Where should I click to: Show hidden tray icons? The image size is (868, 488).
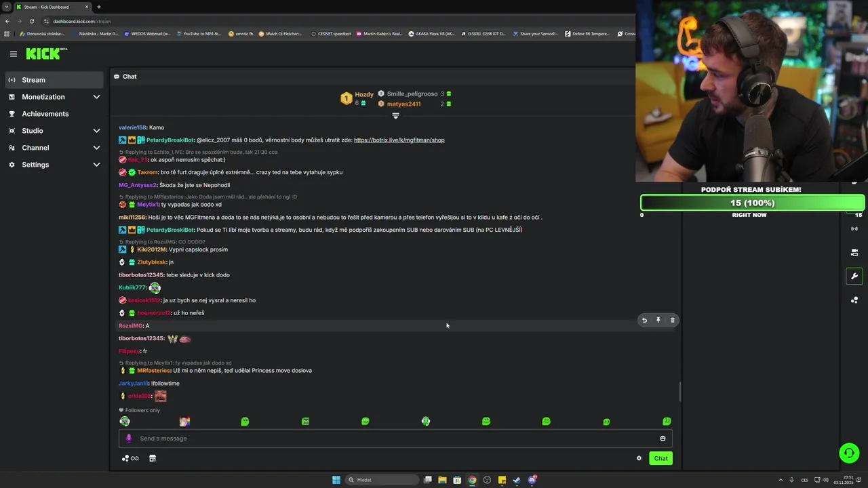781,480
